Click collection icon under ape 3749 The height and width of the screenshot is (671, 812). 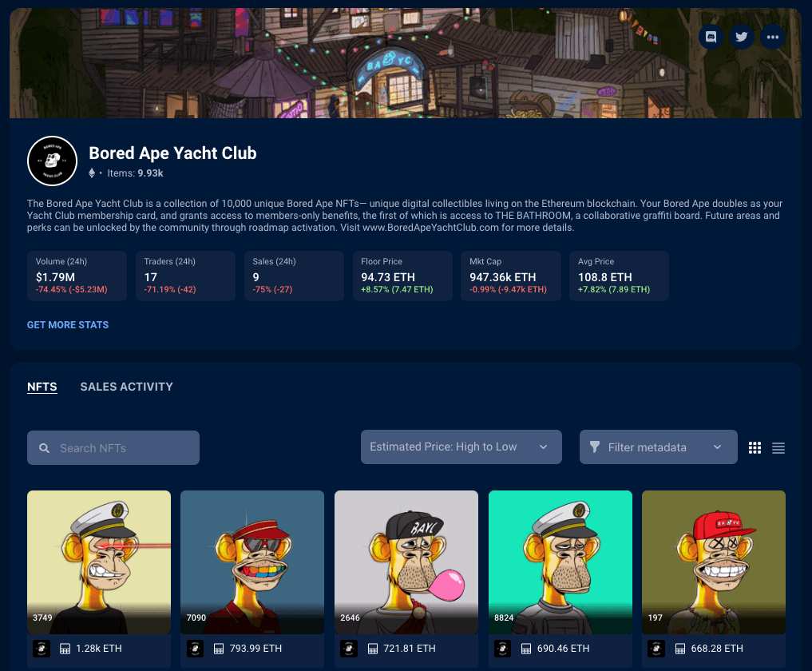point(41,649)
